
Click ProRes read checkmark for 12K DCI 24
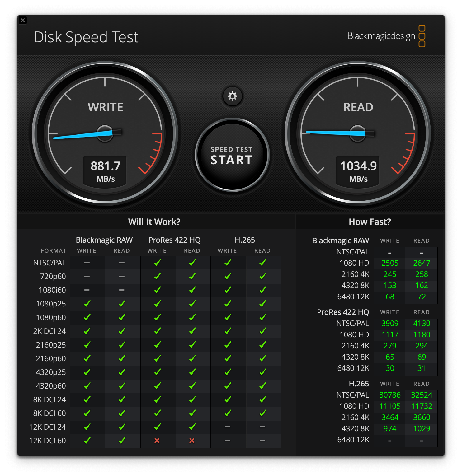coord(192,427)
